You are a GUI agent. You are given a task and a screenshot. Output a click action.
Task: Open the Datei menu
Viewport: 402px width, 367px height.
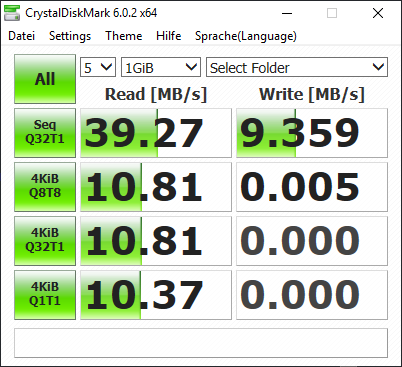click(x=21, y=36)
